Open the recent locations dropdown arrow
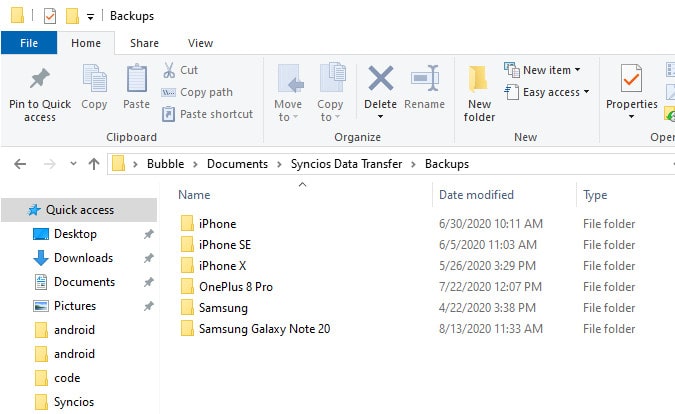Image resolution: width=675 pixels, height=414 pixels. tap(73, 164)
